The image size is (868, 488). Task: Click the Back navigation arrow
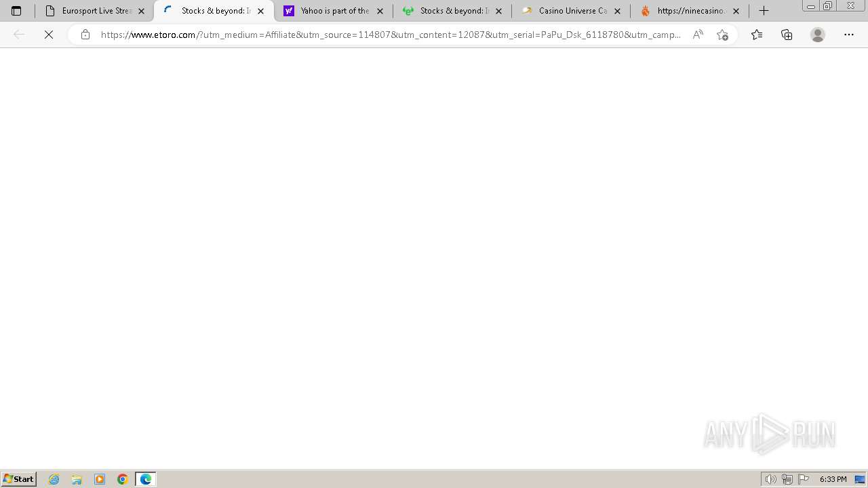[19, 35]
